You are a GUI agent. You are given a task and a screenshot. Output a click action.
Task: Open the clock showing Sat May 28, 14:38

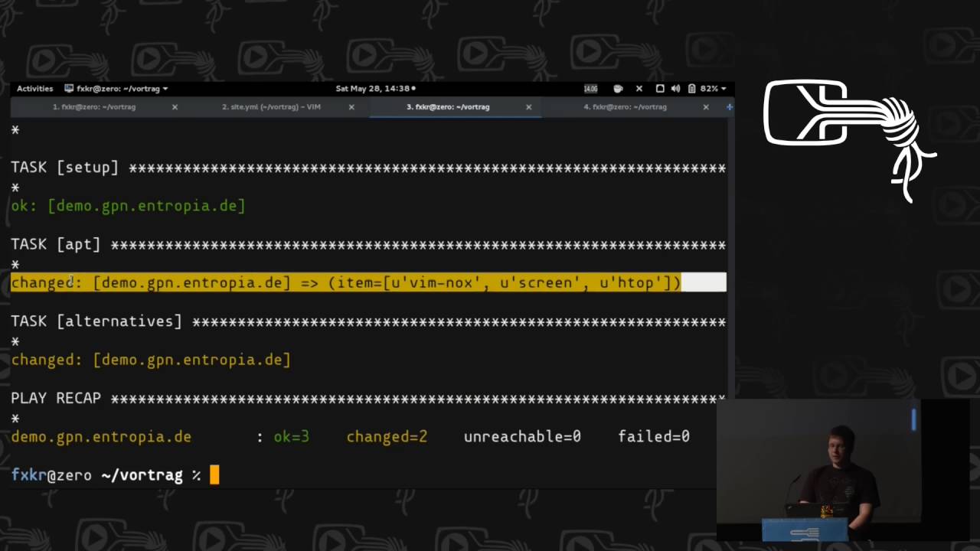375,89
